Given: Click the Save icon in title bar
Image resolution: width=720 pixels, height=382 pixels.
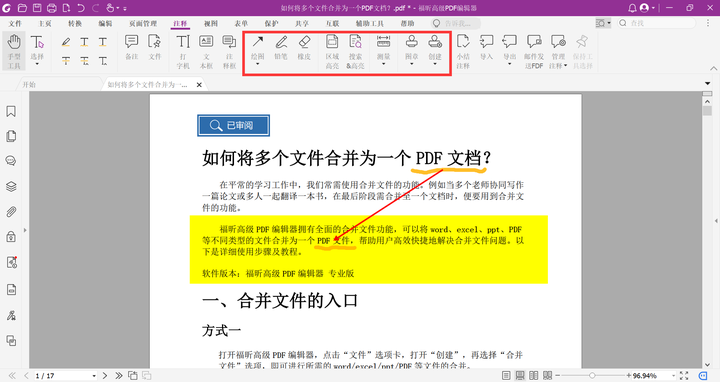Looking at the screenshot, I should pos(37,8).
